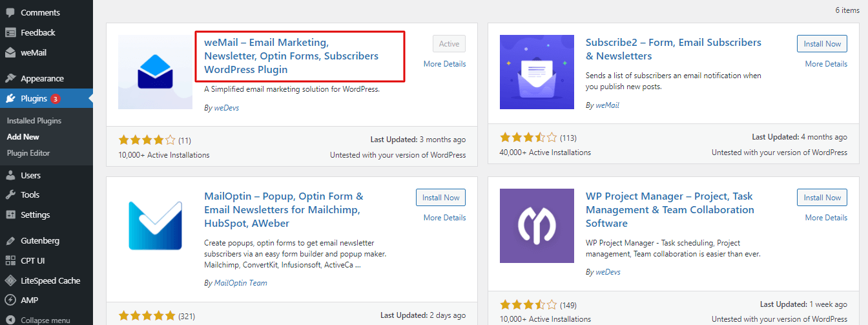Open the WP Project Manager title link
The image size is (868, 325).
(670, 209)
